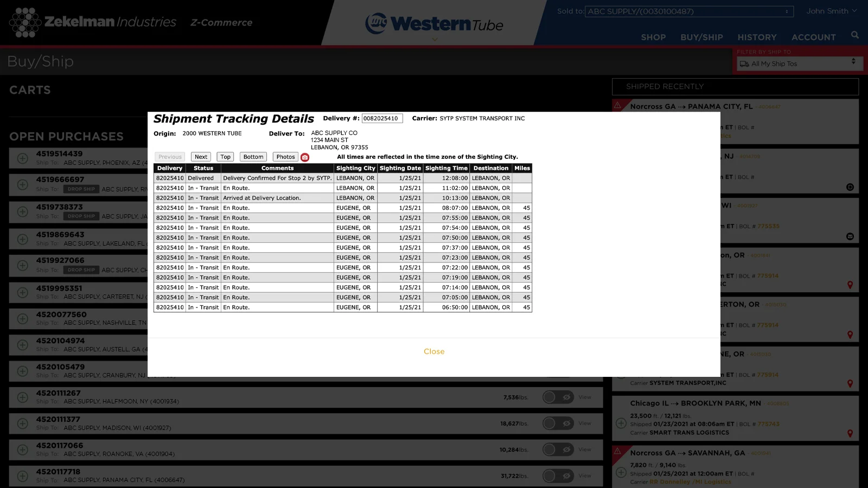Jump to Bottom of tracking records
Screen dimensions: 868x488
pyautogui.click(x=253, y=157)
